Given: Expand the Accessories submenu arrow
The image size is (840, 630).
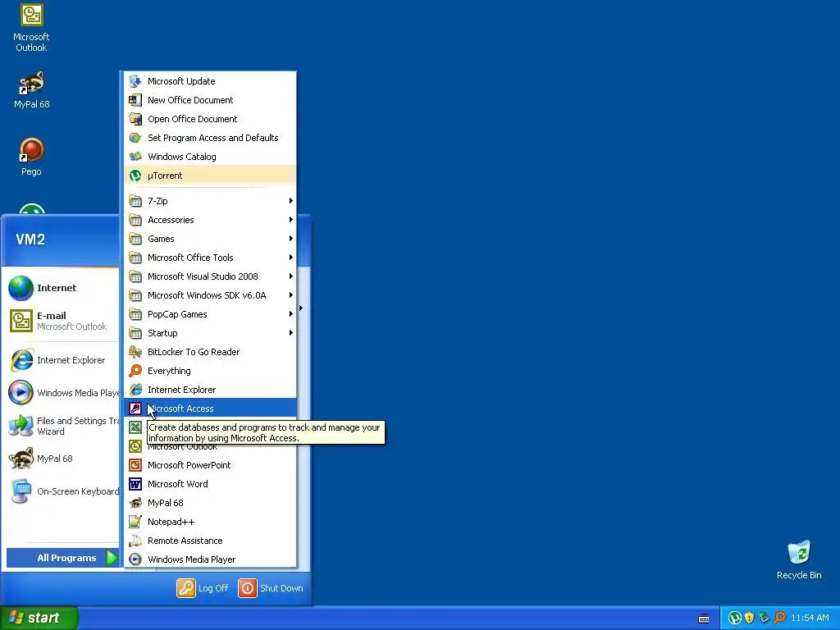Looking at the screenshot, I should click(x=291, y=220).
